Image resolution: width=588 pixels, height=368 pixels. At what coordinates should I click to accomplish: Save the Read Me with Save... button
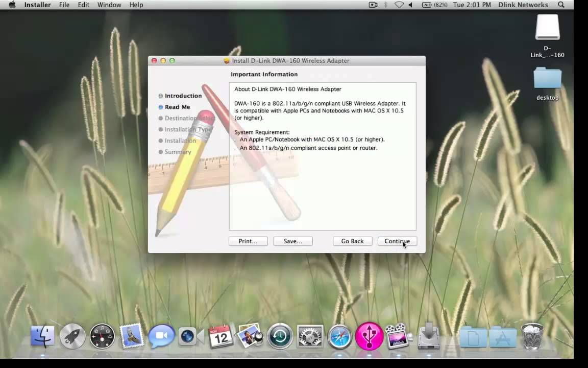[293, 241]
